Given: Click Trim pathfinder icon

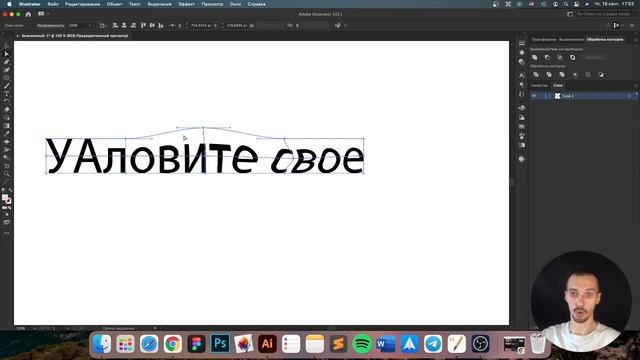Looking at the screenshot, I should tap(549, 75).
